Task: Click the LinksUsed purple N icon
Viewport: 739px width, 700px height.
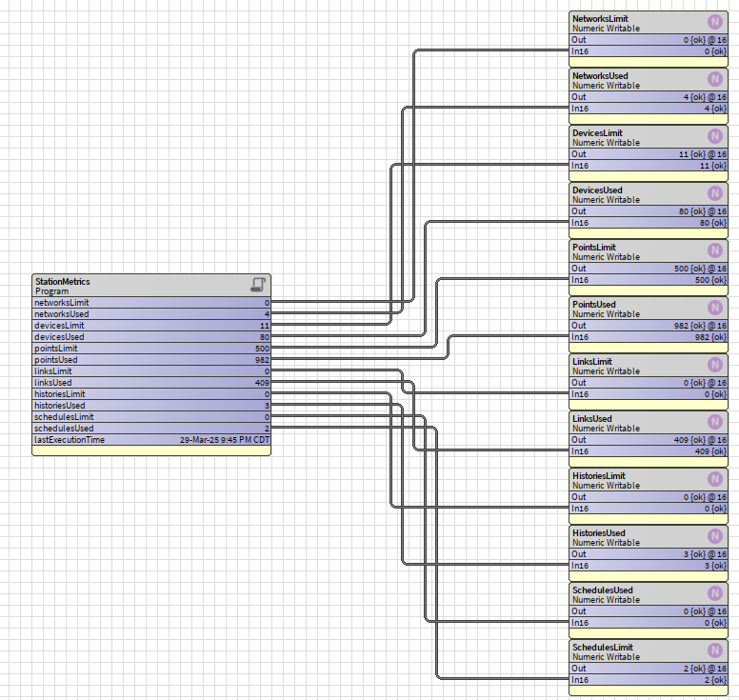Action: pyautogui.click(x=714, y=422)
